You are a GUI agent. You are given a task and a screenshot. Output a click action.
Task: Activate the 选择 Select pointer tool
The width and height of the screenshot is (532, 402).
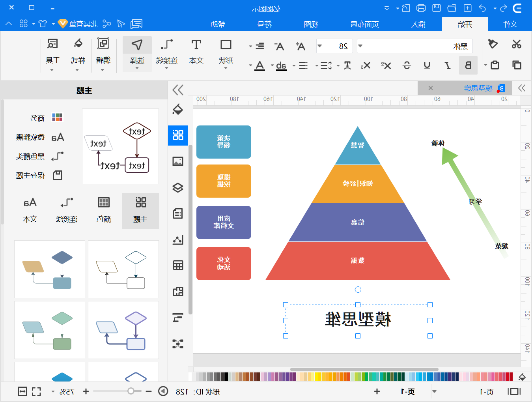tap(137, 54)
